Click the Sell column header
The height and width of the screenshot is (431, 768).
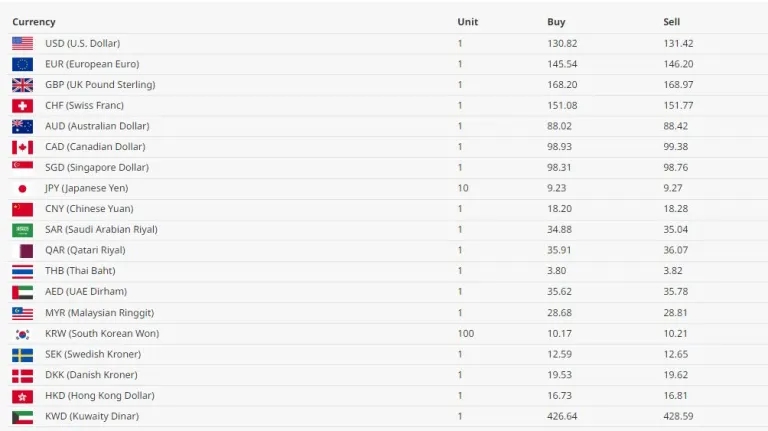[x=671, y=22]
